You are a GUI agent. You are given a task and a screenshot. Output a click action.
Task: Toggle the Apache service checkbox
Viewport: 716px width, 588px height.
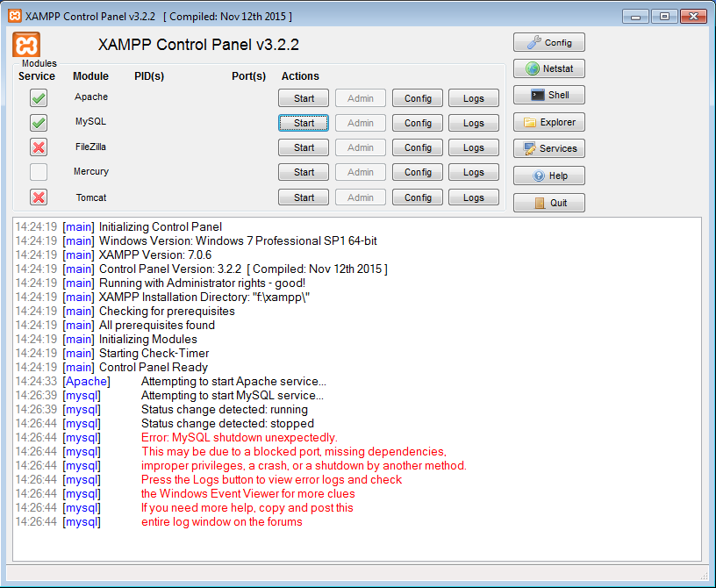pos(39,97)
